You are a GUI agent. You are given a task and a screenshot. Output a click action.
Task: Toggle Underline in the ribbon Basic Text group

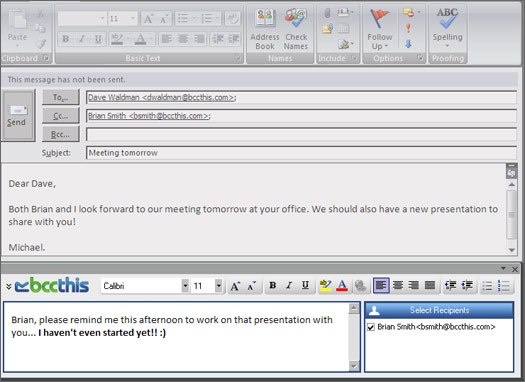(x=98, y=39)
